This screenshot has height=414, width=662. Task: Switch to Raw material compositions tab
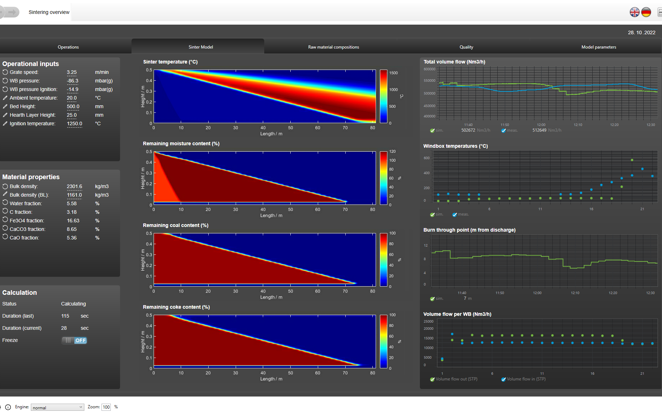coord(334,47)
